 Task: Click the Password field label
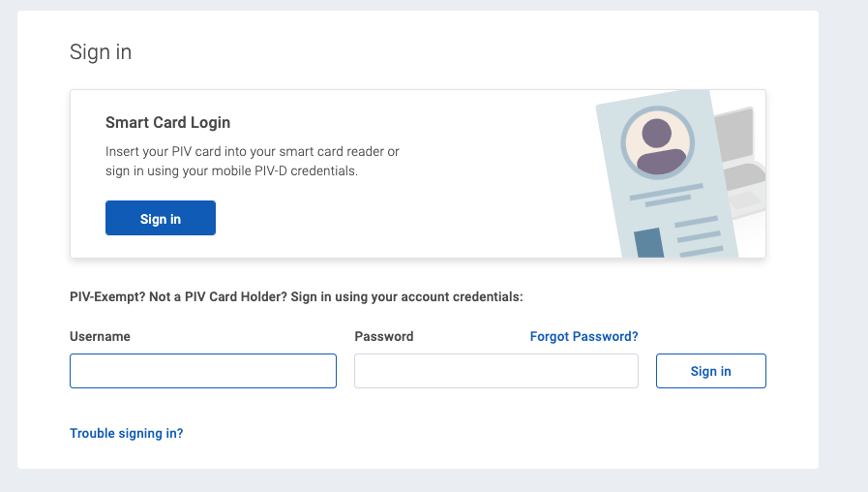[x=383, y=336]
